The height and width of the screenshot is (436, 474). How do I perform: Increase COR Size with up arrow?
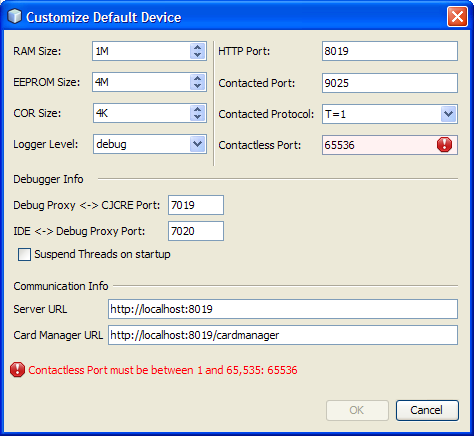pos(198,109)
